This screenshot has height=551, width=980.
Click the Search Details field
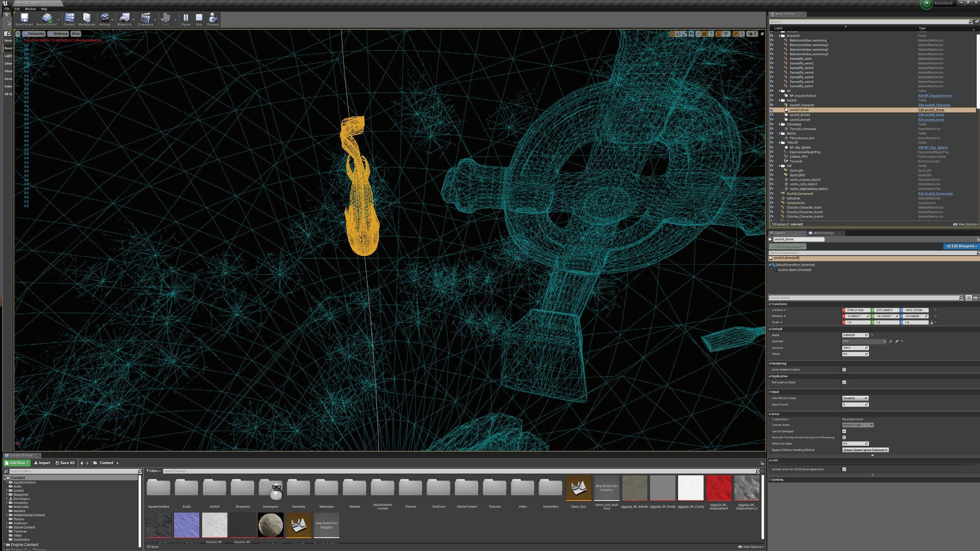[866, 297]
